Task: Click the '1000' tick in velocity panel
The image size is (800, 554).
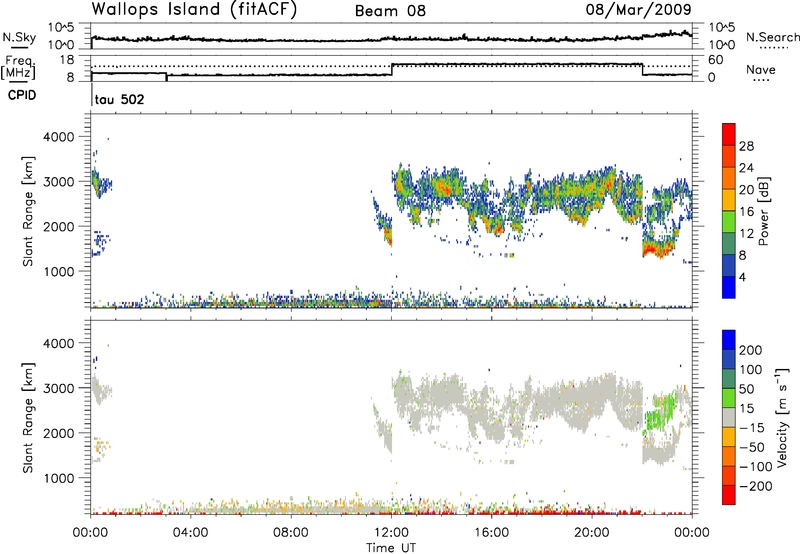Action: point(61,478)
